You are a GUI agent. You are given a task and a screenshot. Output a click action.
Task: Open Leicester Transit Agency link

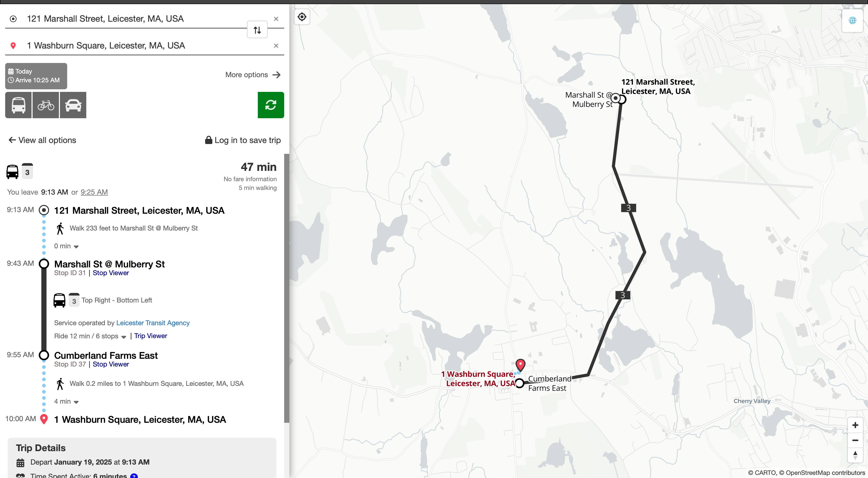tap(153, 323)
